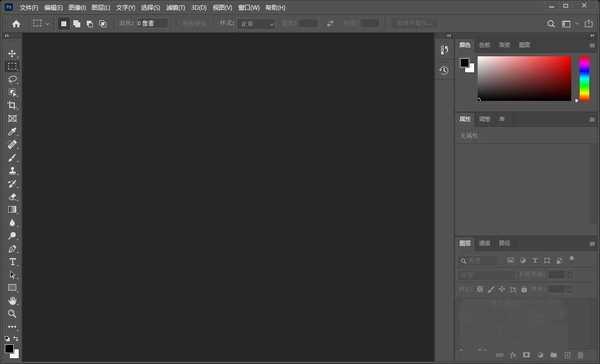
Task: Click the search magnifier in top right
Action: tap(551, 24)
